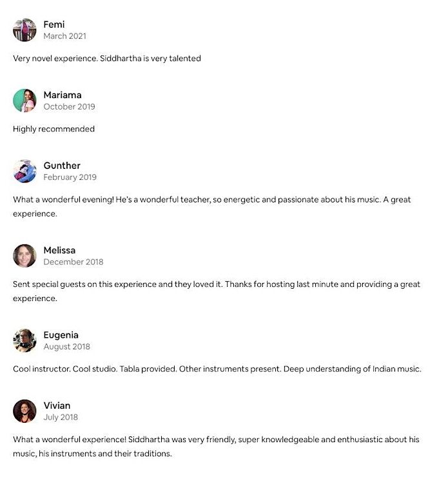Click the October 2019 review date
The image size is (448, 477).
point(69,106)
